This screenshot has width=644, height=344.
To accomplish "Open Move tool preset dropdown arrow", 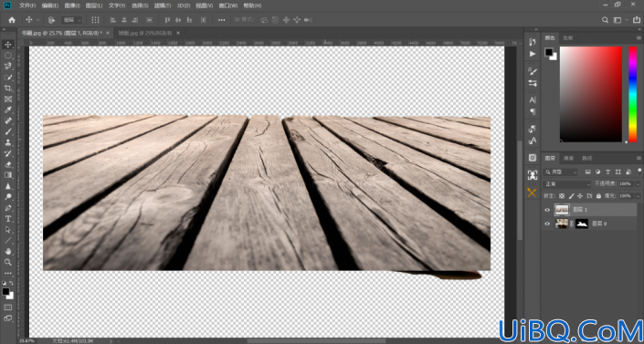I will 38,20.
